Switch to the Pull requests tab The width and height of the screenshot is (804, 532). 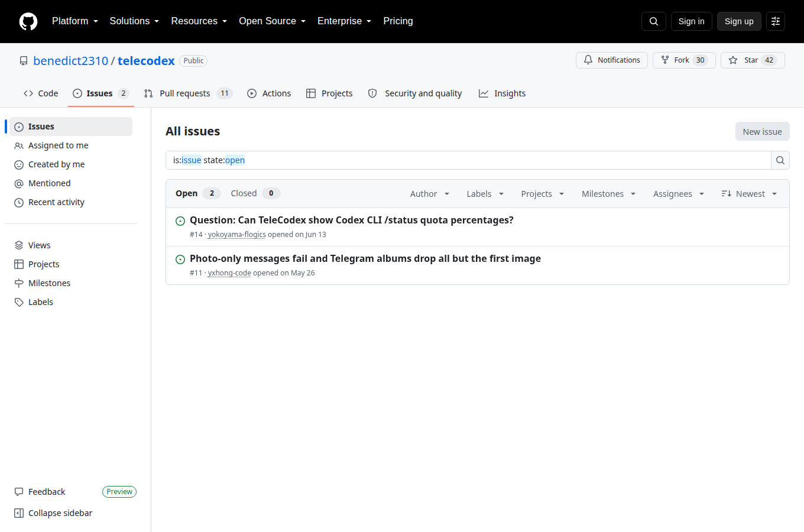tap(188, 93)
